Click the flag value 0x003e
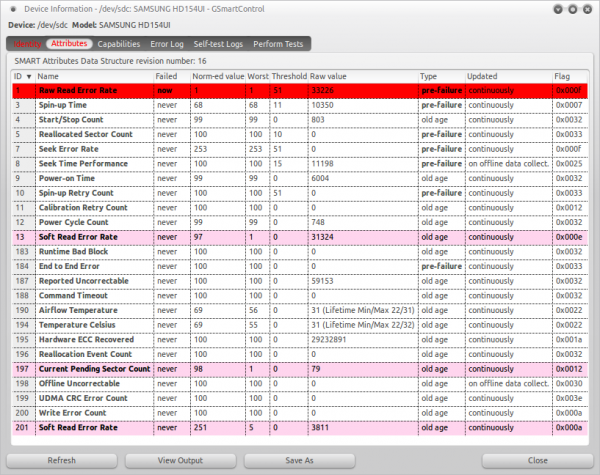This screenshot has width=600, height=475. pos(569,398)
